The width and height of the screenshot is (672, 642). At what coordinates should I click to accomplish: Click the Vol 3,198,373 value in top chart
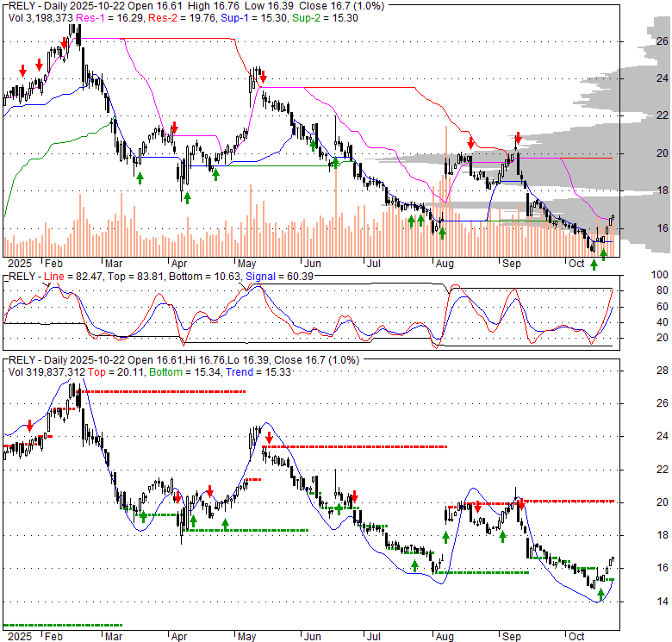[41, 18]
